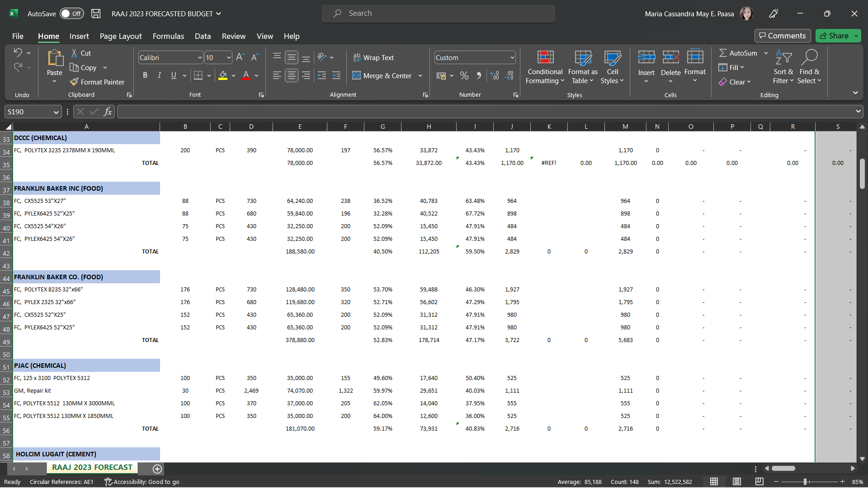
Task: Open the Formulas ribbon tab
Action: [x=168, y=36]
